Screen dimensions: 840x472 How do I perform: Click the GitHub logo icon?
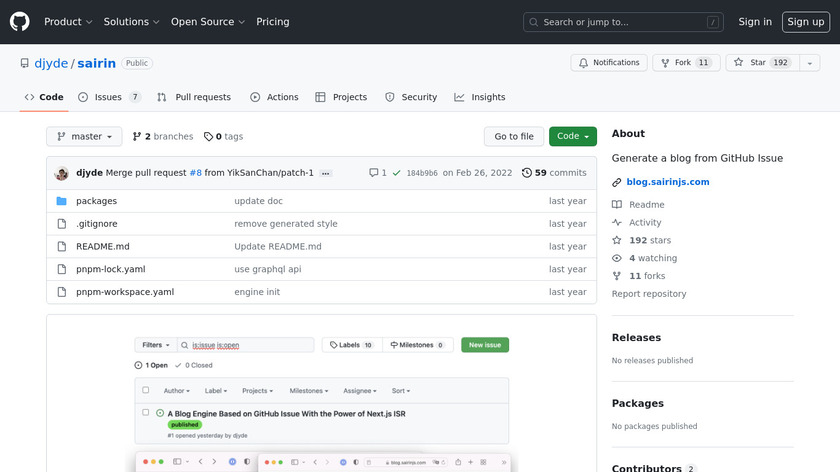tap(20, 22)
